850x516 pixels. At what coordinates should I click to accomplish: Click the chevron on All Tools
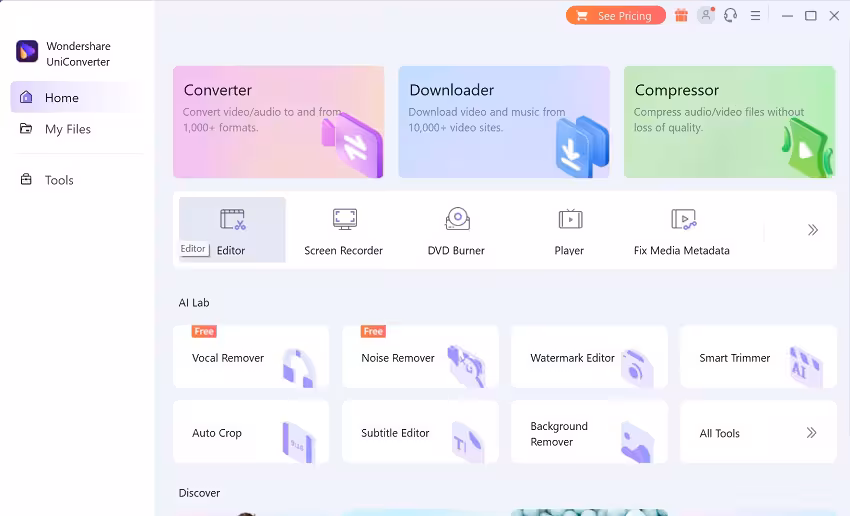point(812,433)
